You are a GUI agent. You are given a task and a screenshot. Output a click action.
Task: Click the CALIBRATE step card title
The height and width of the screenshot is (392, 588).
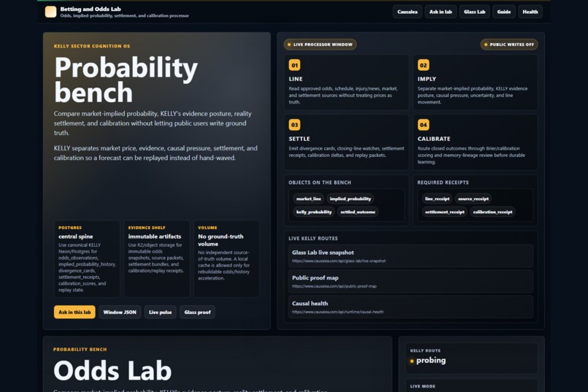click(434, 139)
